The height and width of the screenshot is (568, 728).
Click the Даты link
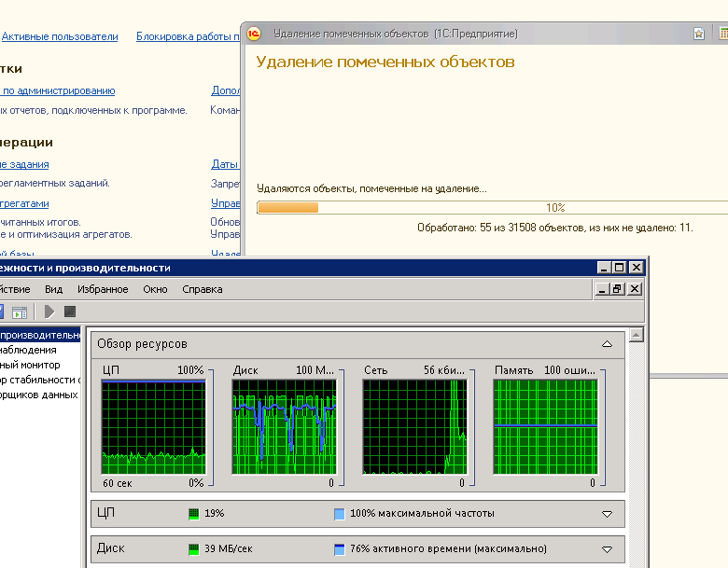pos(225,164)
